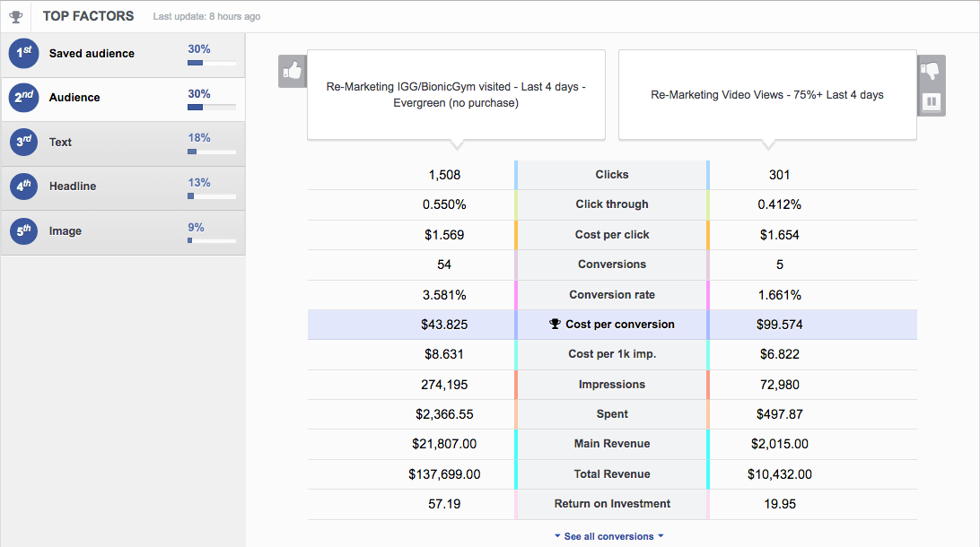Click the Click through metric label
Screen dimensions: 980x547
coord(612,204)
